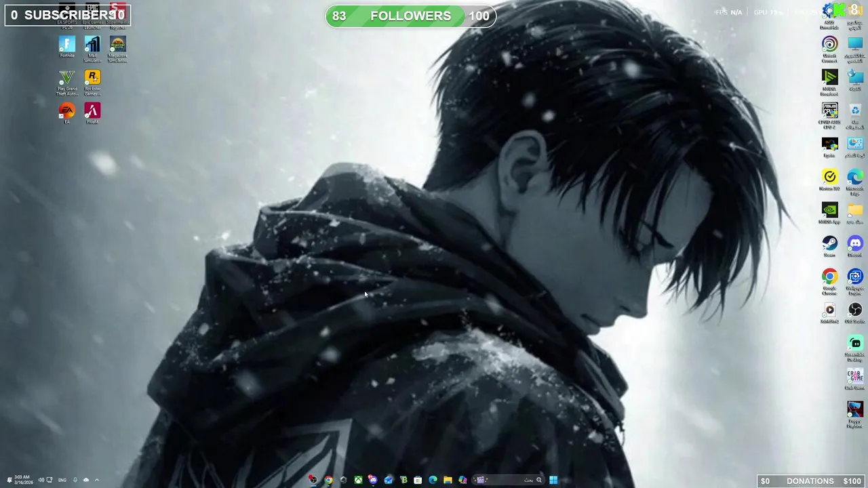This screenshot has height=488, width=868.
Task: Show hidden system tray icons
Action: click(97, 480)
